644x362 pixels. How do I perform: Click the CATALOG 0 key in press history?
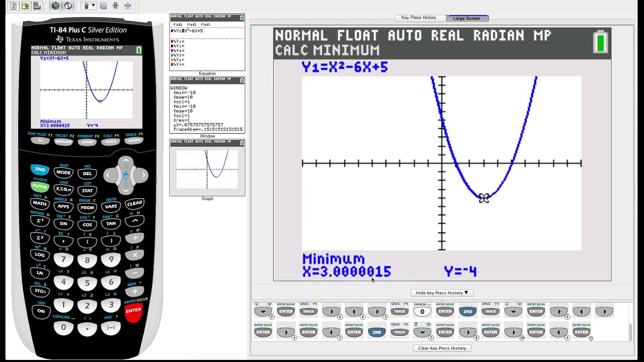(422, 311)
